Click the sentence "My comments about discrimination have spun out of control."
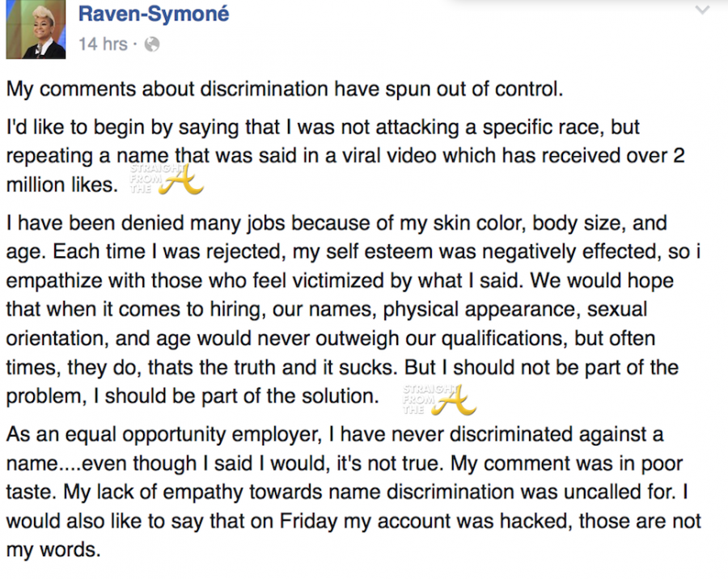This screenshot has width=728, height=579. [x=284, y=88]
